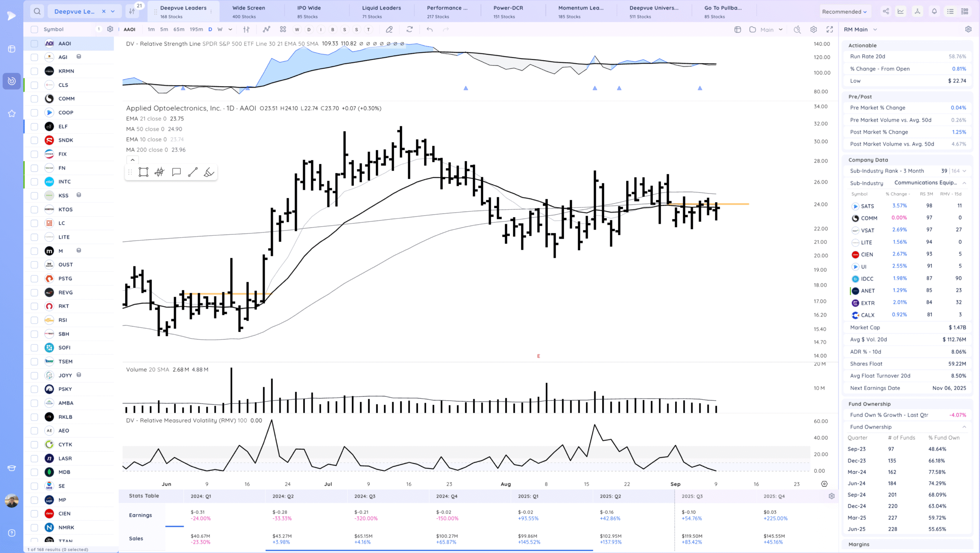This screenshot has height=553, width=980.
Task: Open the chart panel layout icon
Action: [x=738, y=29]
